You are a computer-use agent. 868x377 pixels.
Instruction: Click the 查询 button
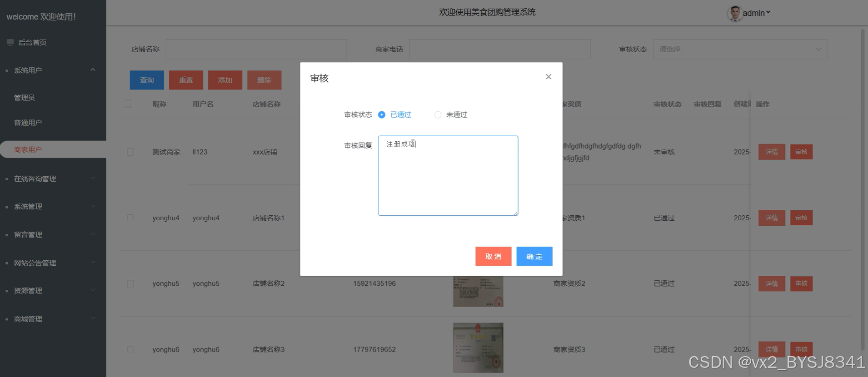[x=147, y=80]
